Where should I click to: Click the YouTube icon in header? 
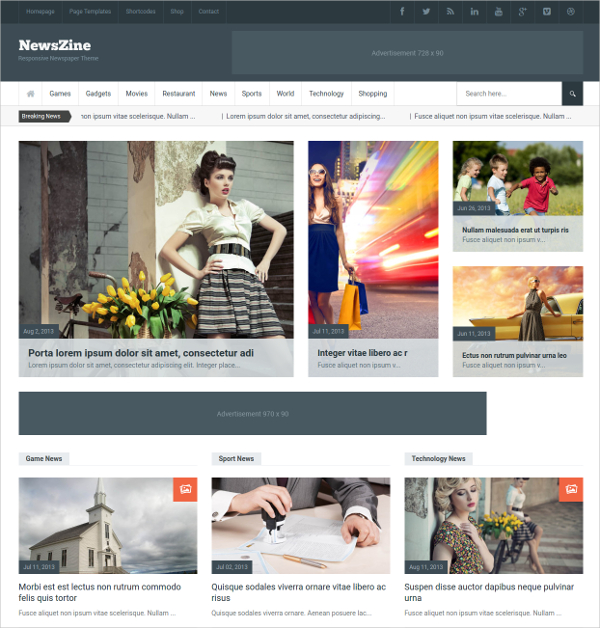(498, 11)
